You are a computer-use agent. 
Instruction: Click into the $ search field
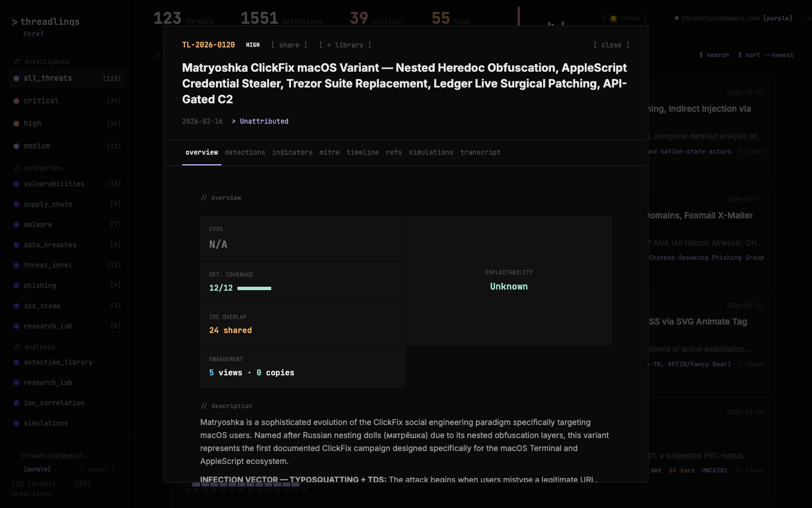(714, 55)
